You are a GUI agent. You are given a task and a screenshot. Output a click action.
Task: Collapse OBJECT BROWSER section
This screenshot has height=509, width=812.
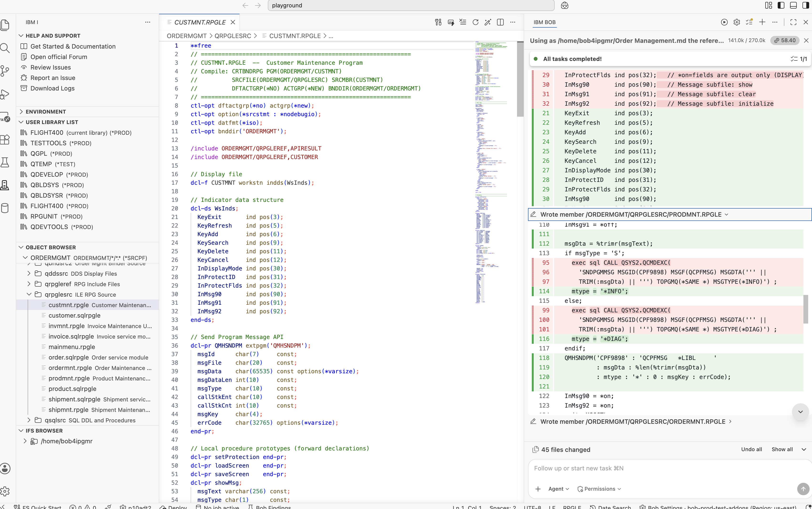(21, 247)
